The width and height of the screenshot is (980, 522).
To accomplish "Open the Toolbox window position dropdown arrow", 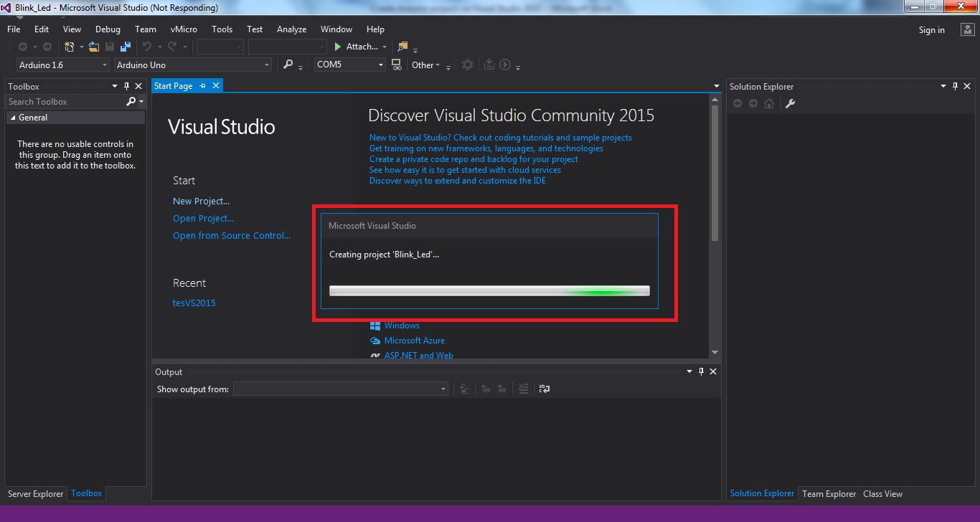I will [115, 86].
